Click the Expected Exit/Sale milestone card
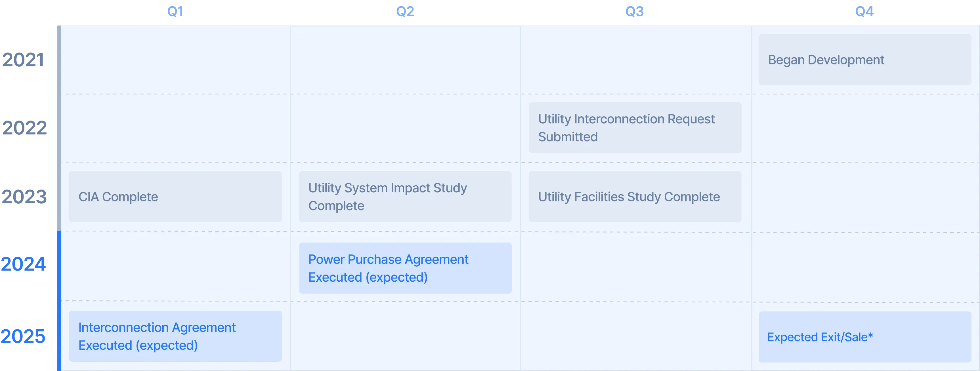980x371 pixels. (864, 337)
